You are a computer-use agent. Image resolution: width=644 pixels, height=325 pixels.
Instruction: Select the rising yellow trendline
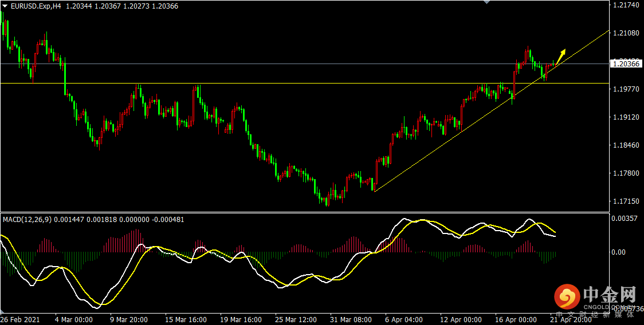point(491,110)
